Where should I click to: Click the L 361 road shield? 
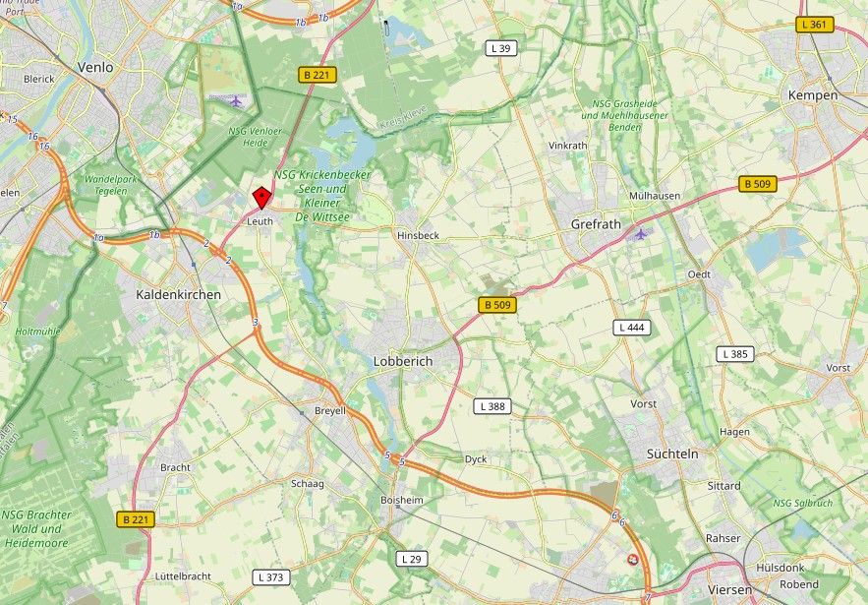(x=815, y=25)
